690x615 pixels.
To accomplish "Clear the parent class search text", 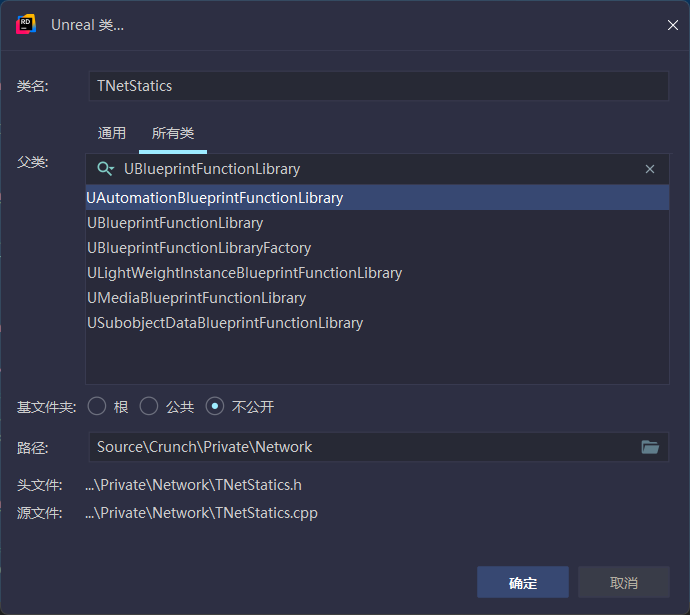I will pyautogui.click(x=650, y=169).
